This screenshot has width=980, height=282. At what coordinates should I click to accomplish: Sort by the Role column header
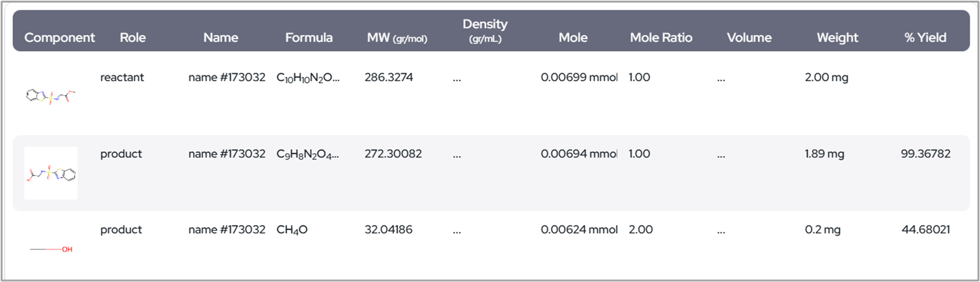pyautogui.click(x=133, y=38)
